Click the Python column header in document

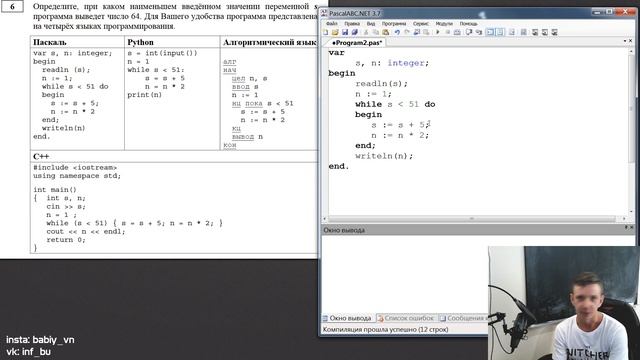tap(140, 42)
